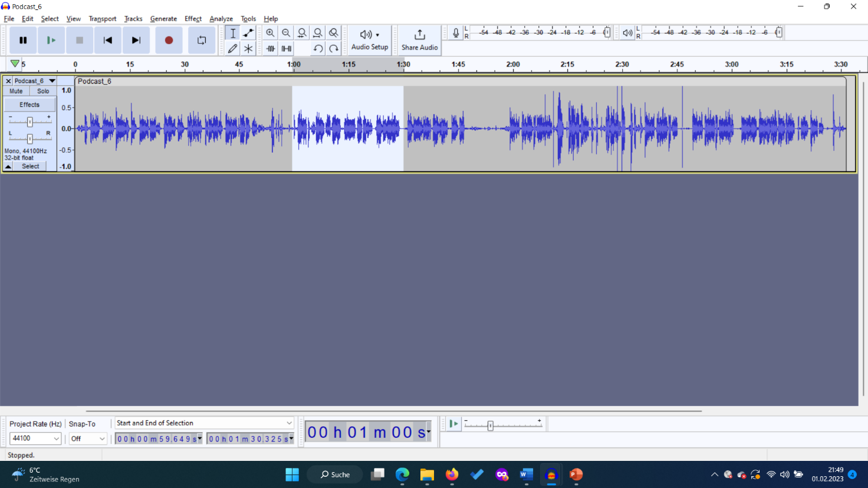868x488 pixels.
Task: Click the Zoom In magnifier icon
Action: tap(270, 33)
